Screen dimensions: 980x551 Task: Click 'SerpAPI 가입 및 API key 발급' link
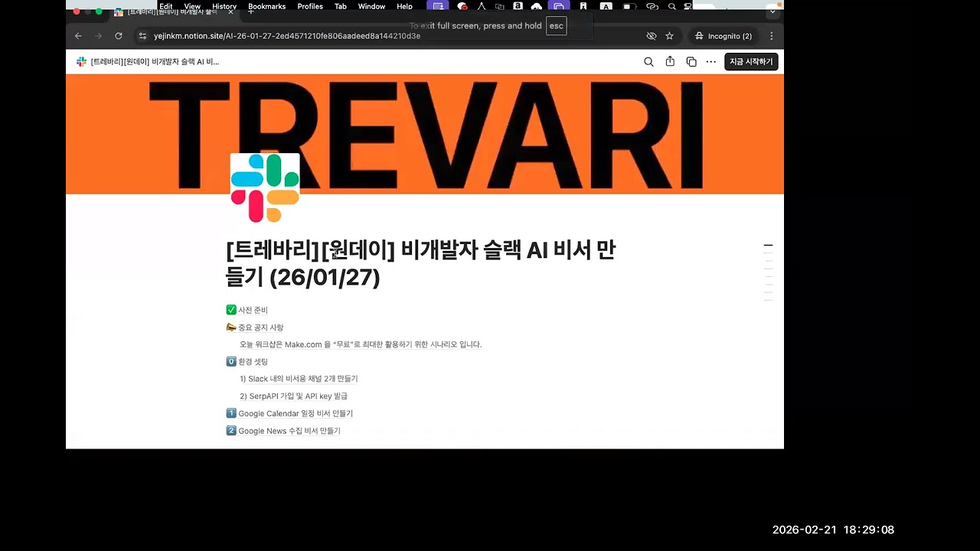click(293, 396)
